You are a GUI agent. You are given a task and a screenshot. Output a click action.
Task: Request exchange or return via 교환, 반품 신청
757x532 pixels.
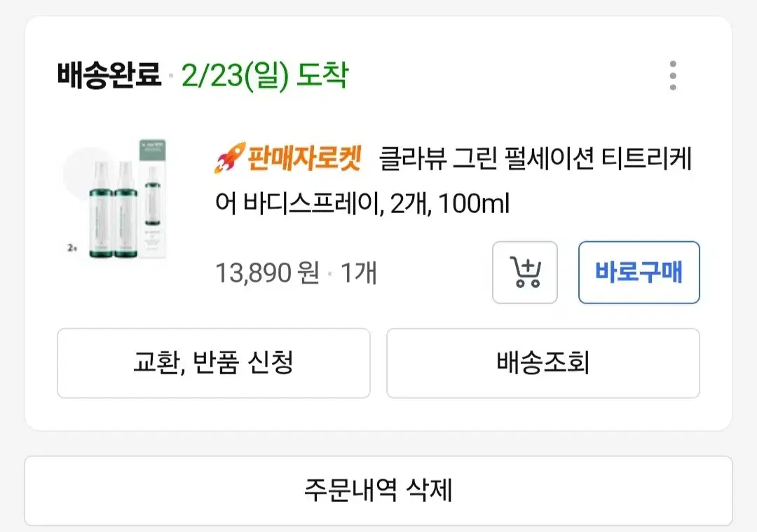click(213, 363)
